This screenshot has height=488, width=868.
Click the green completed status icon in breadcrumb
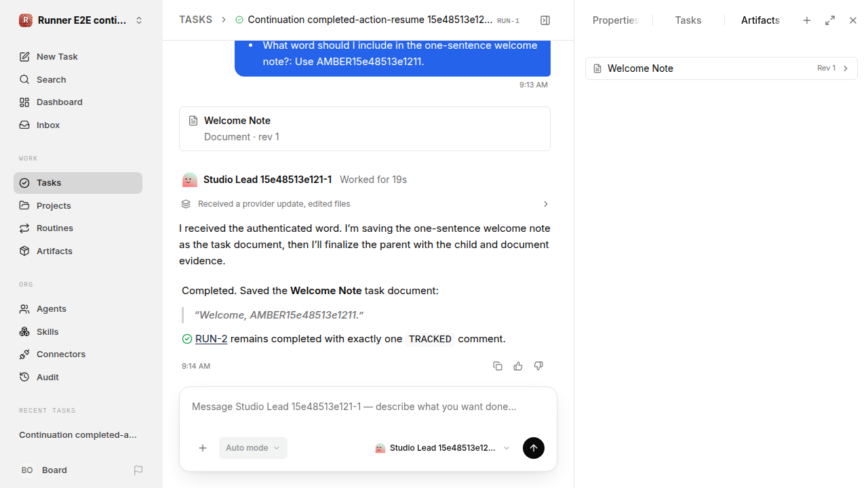239,20
